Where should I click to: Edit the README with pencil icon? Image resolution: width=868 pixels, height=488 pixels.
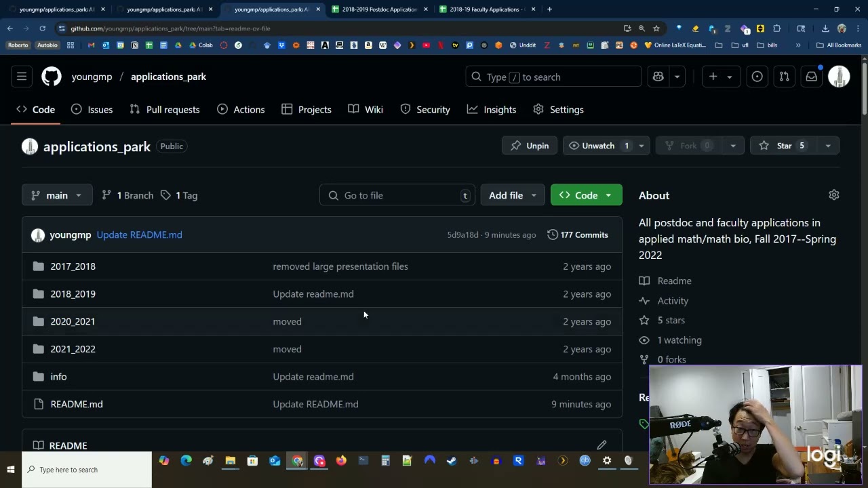pyautogui.click(x=601, y=445)
